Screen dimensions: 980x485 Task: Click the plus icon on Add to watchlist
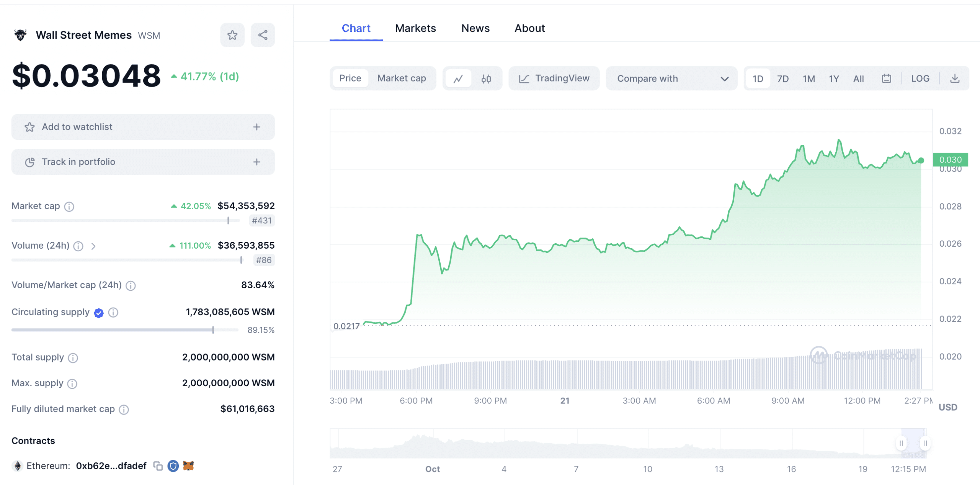point(256,127)
